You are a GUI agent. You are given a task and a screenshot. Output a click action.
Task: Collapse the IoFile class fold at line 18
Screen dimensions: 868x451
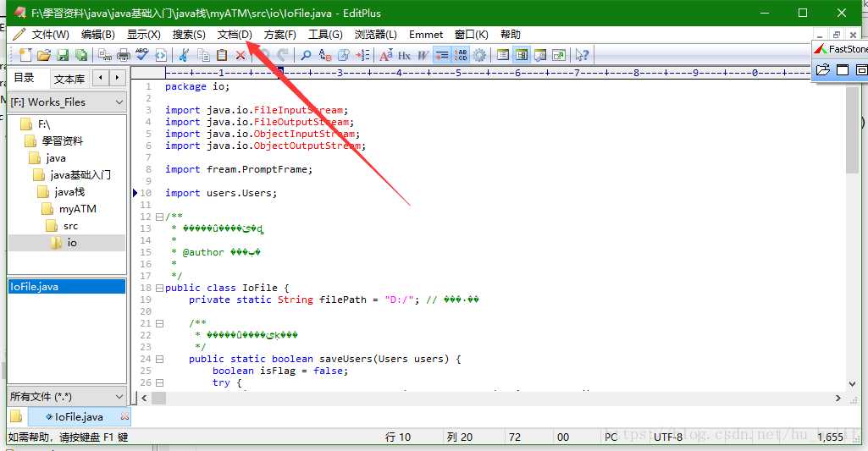coord(159,288)
